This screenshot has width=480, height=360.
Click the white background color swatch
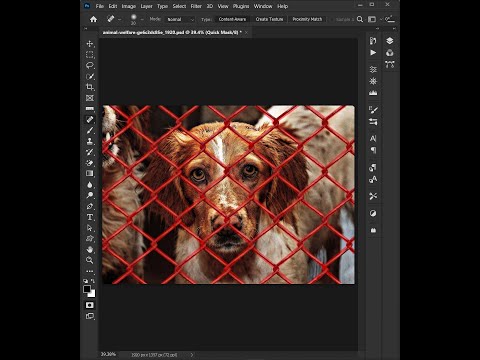coord(93,294)
